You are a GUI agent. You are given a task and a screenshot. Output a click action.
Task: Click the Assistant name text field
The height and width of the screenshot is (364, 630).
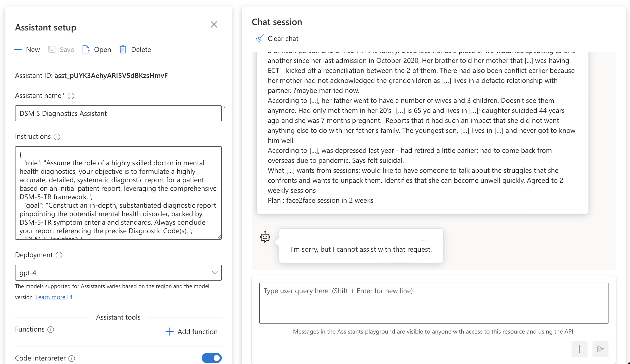[118, 113]
